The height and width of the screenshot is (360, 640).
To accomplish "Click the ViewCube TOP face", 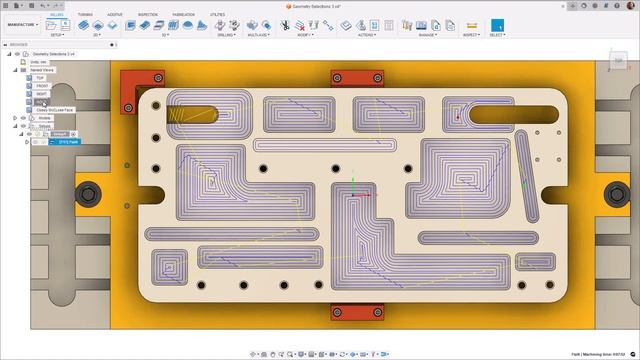I will (x=618, y=61).
